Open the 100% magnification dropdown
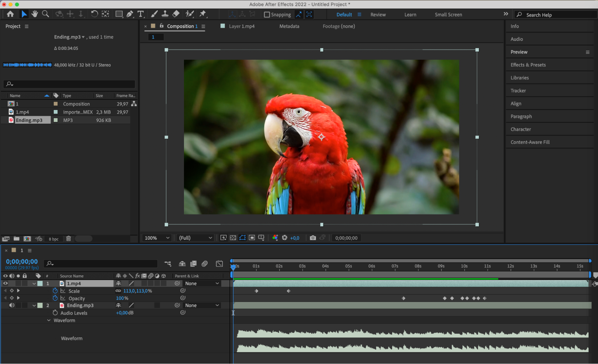The height and width of the screenshot is (364, 598). (x=157, y=238)
